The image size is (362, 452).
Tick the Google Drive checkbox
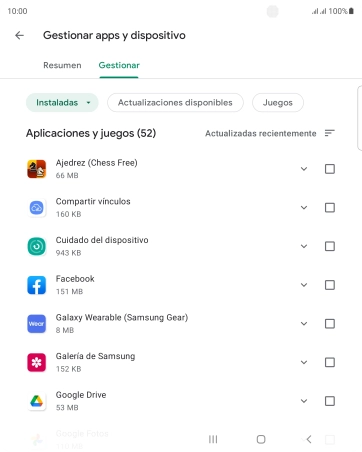click(330, 401)
